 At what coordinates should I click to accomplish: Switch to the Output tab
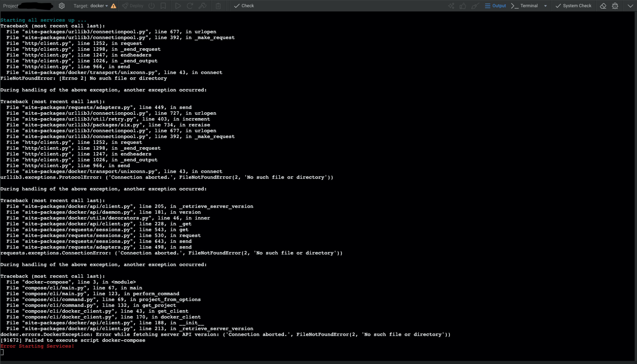495,6
